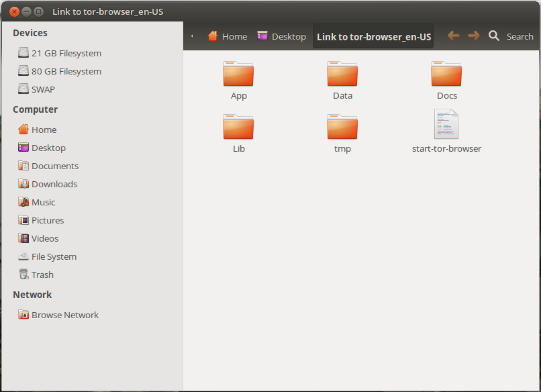Minimize the file manager window
541x392 pixels.
click(26, 11)
